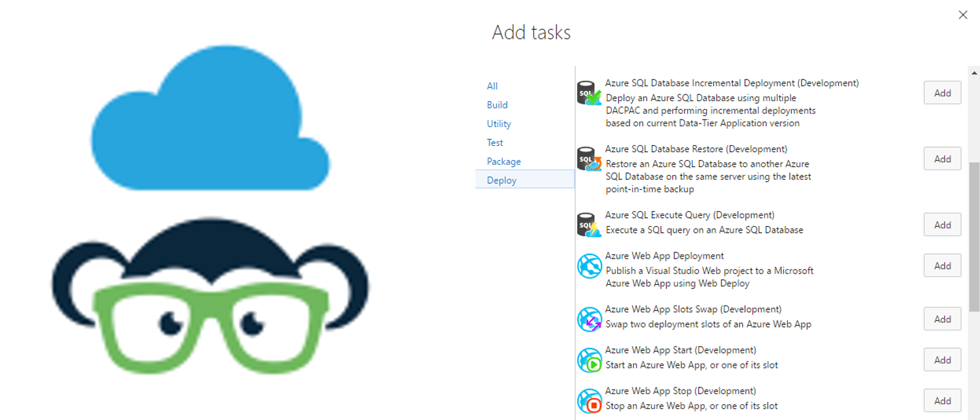Add the Azure SQL Execute Query task
This screenshot has height=420, width=980.
[942, 225]
